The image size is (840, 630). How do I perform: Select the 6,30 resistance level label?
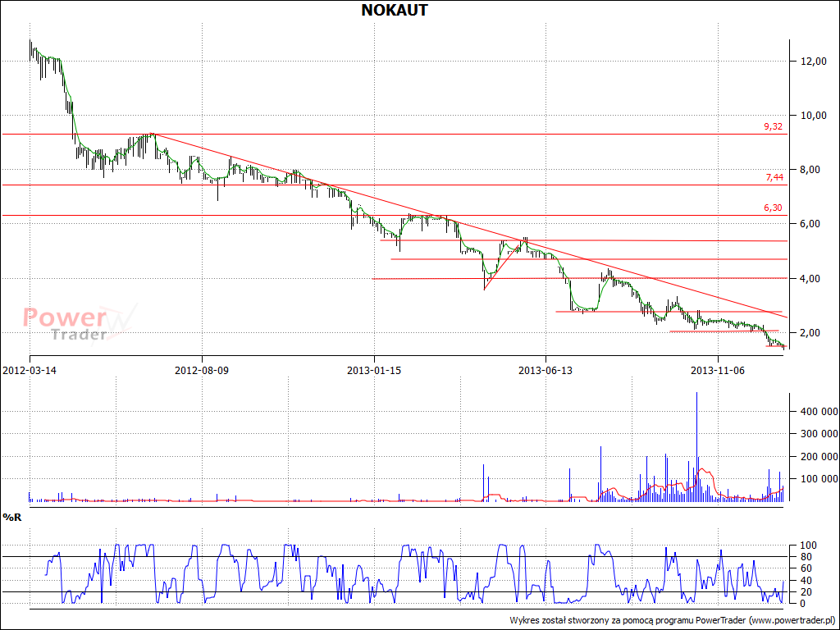773,208
